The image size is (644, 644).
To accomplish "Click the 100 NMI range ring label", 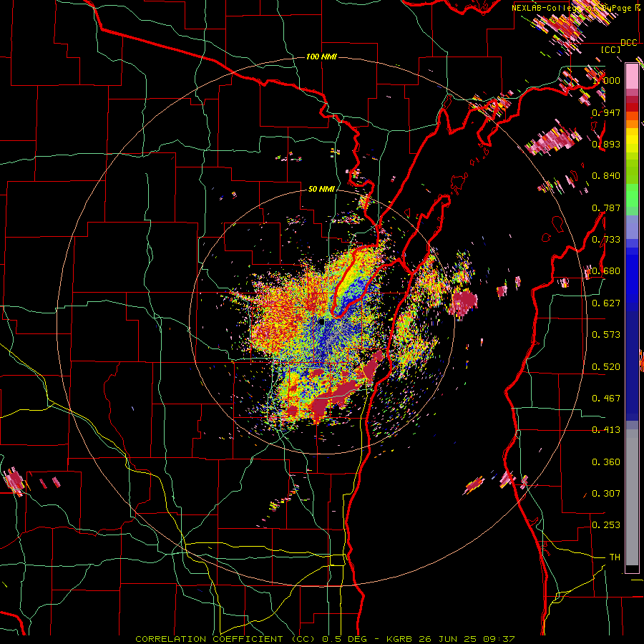I will coord(321,57).
